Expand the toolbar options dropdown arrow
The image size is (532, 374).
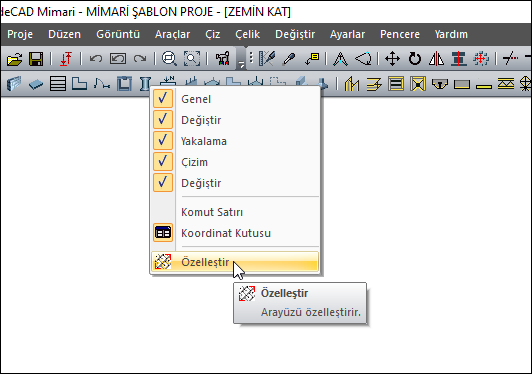pos(241,63)
